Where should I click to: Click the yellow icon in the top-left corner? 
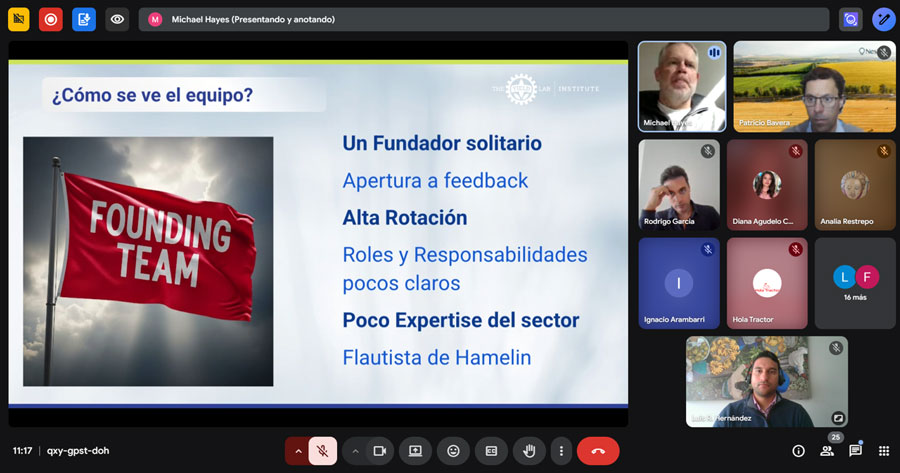tap(18, 19)
